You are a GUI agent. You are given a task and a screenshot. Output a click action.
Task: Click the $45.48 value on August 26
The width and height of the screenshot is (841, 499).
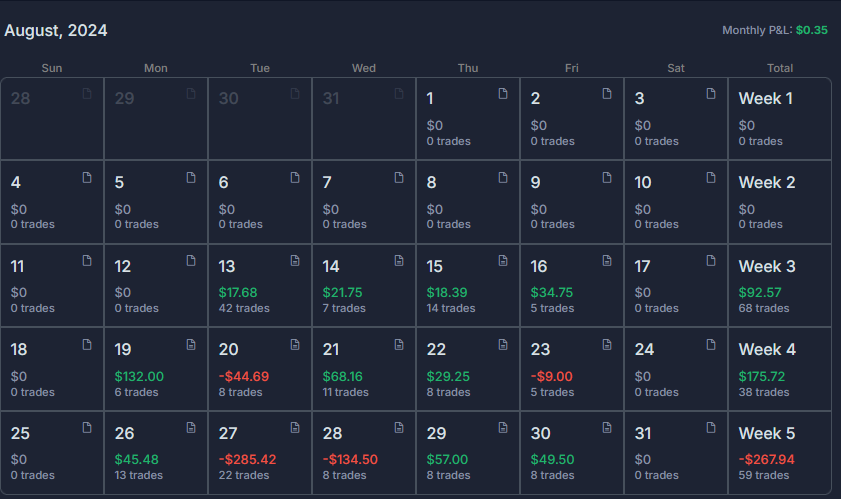(136, 460)
